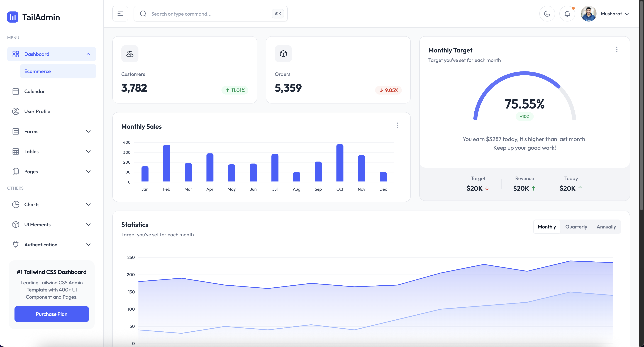Click the Statistics heading
The image size is (644, 347).
[135, 225]
